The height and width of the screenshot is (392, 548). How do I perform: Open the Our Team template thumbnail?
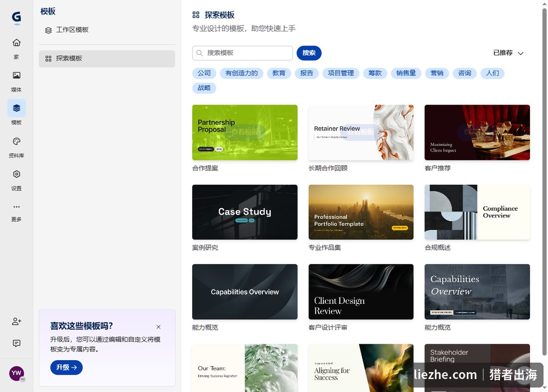tap(245, 368)
